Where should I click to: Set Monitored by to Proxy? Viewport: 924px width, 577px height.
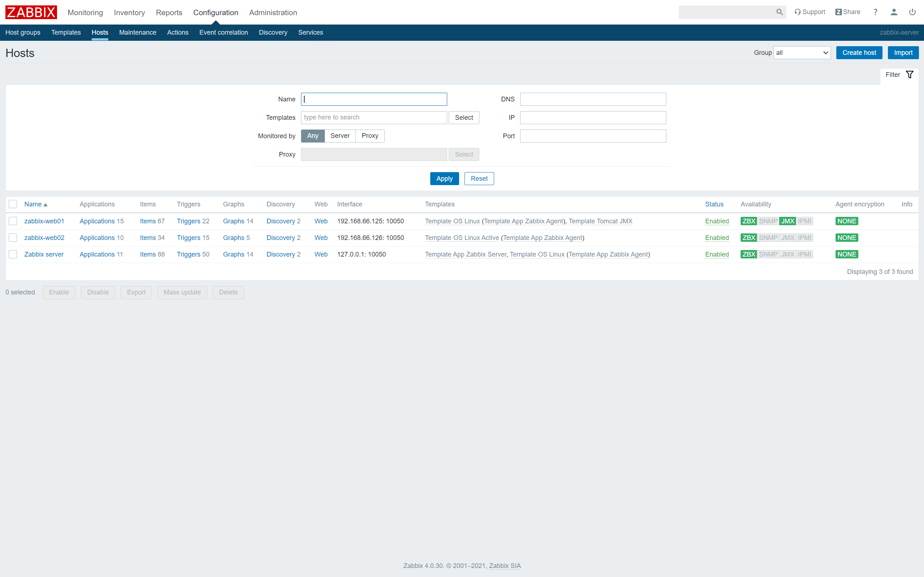coord(370,136)
